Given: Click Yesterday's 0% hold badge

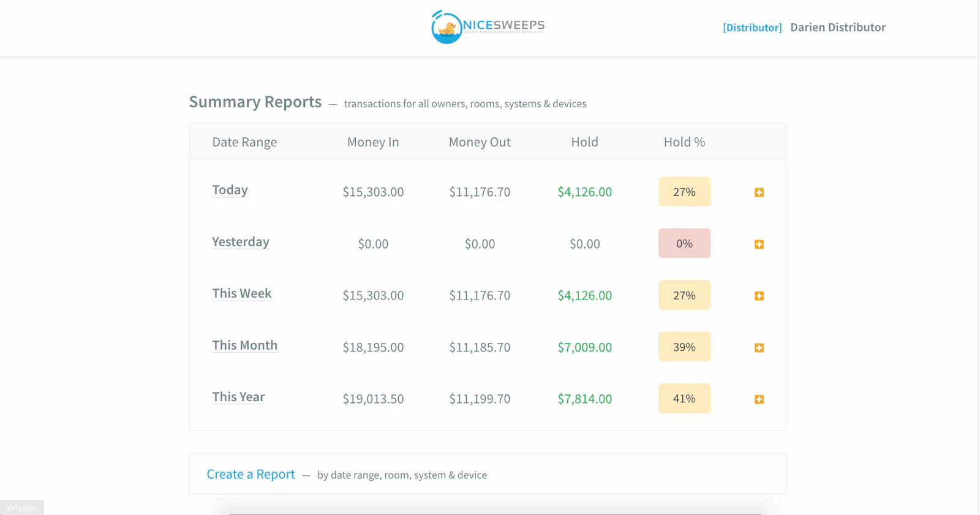Looking at the screenshot, I should click(684, 243).
